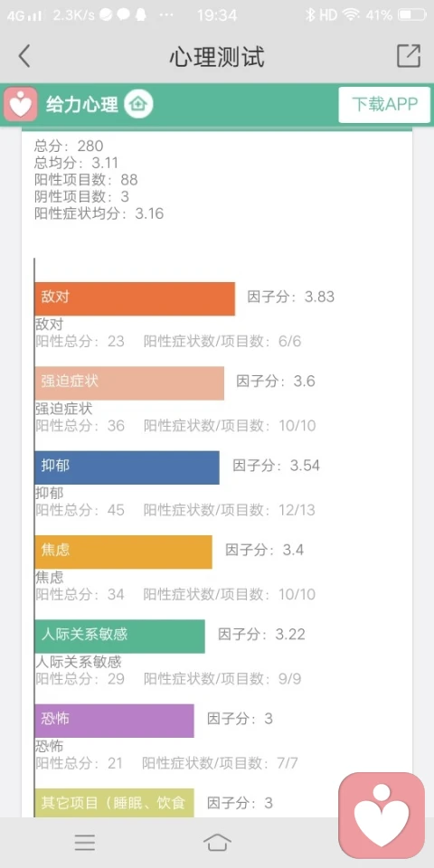
Task: Select the orange 敌对 bar
Action: pyautogui.click(x=135, y=299)
